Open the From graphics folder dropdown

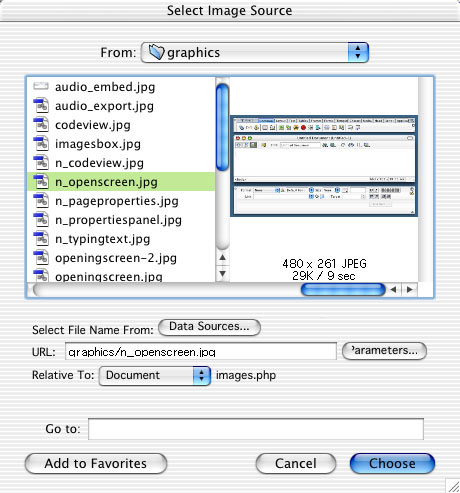(255, 52)
